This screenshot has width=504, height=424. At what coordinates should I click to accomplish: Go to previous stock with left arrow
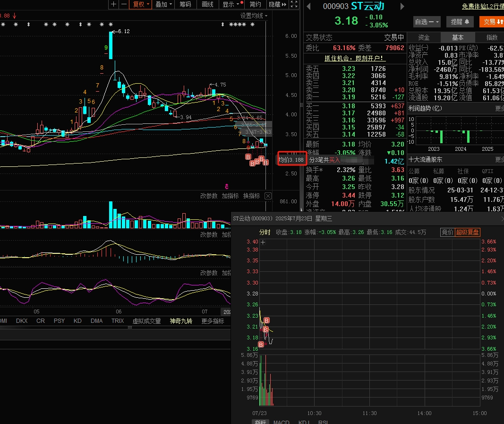[x=308, y=6]
